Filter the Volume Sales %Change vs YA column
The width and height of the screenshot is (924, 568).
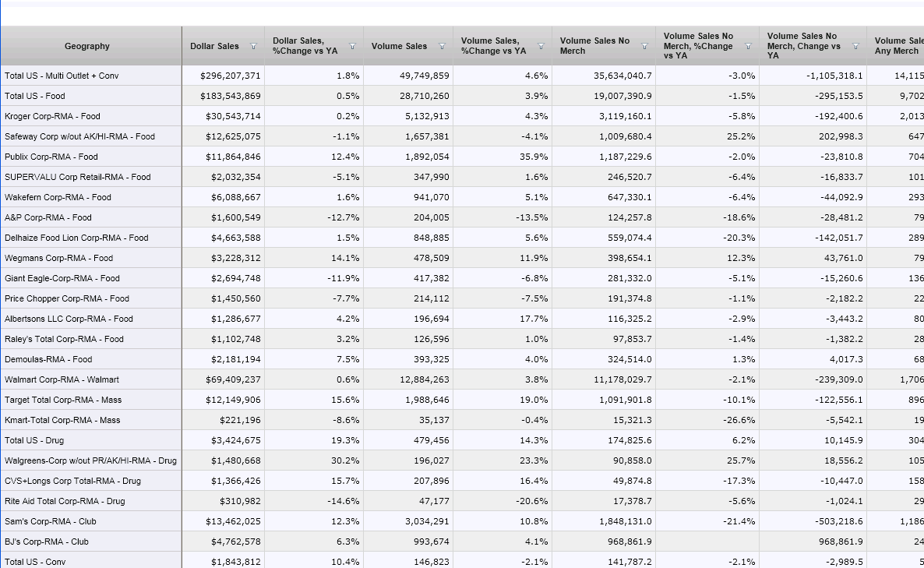[x=541, y=47]
